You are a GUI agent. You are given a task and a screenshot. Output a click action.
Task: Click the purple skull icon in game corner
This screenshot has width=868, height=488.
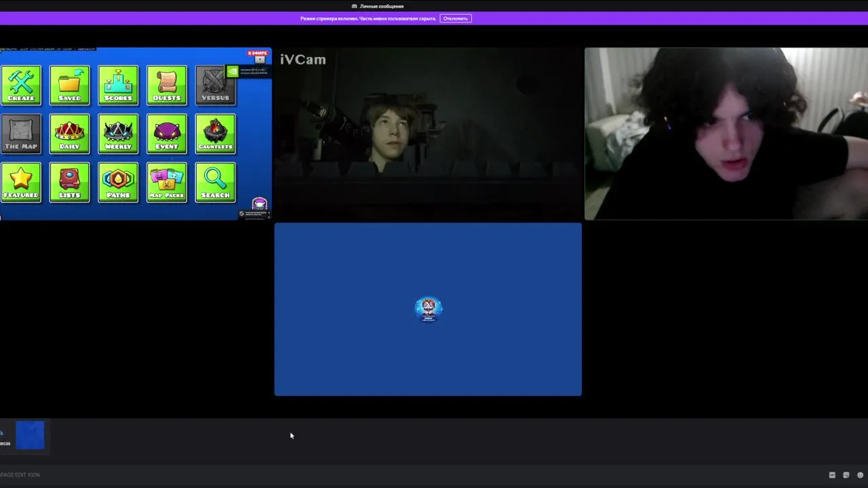click(x=260, y=204)
